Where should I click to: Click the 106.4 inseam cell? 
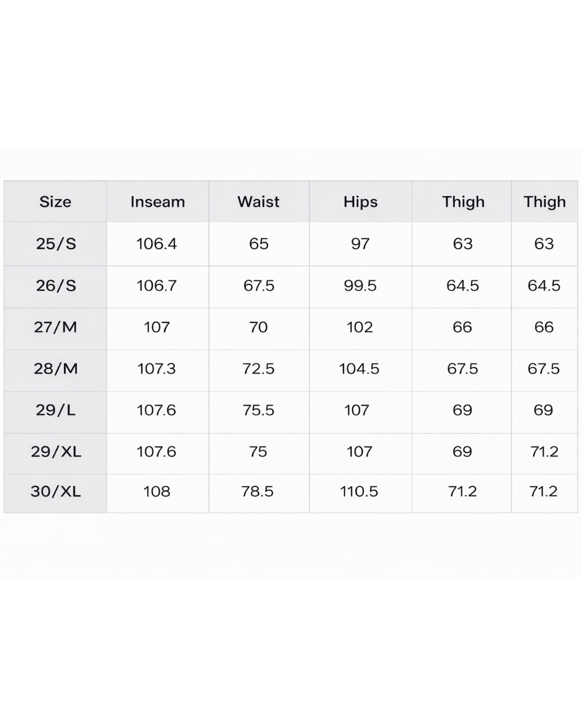coord(157,244)
